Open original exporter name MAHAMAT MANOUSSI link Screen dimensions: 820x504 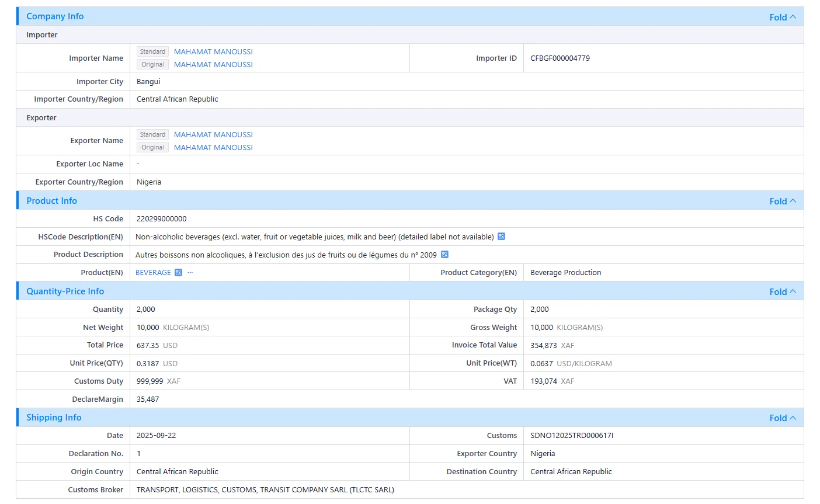213,147
